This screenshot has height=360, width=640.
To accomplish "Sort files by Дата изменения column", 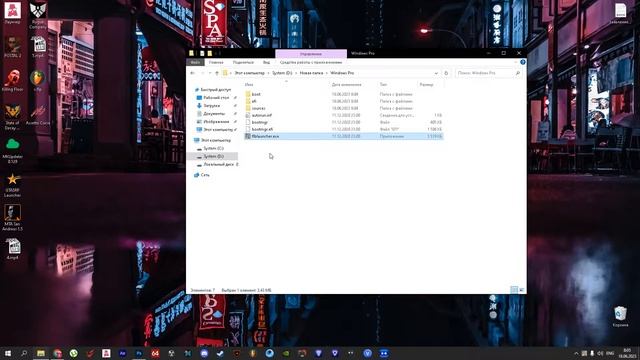I will tap(347, 84).
